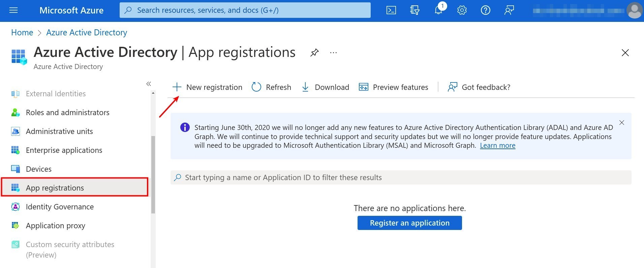Open the hamburger portal menu

tap(13, 10)
